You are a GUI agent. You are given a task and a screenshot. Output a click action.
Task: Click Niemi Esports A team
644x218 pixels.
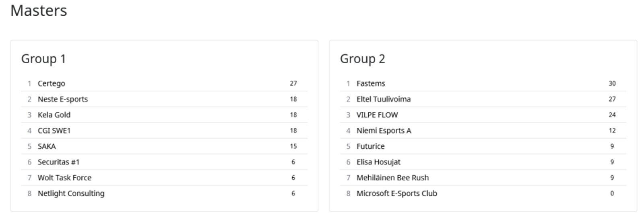(x=384, y=131)
